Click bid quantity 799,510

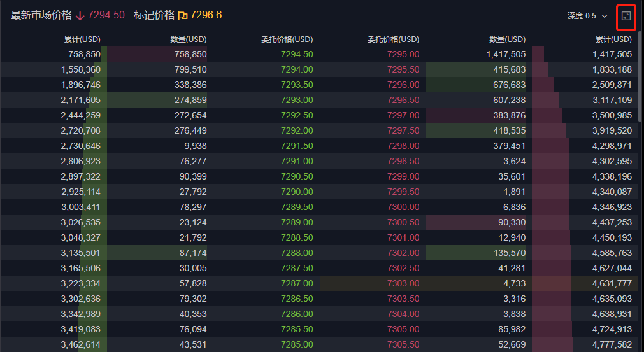(190, 70)
